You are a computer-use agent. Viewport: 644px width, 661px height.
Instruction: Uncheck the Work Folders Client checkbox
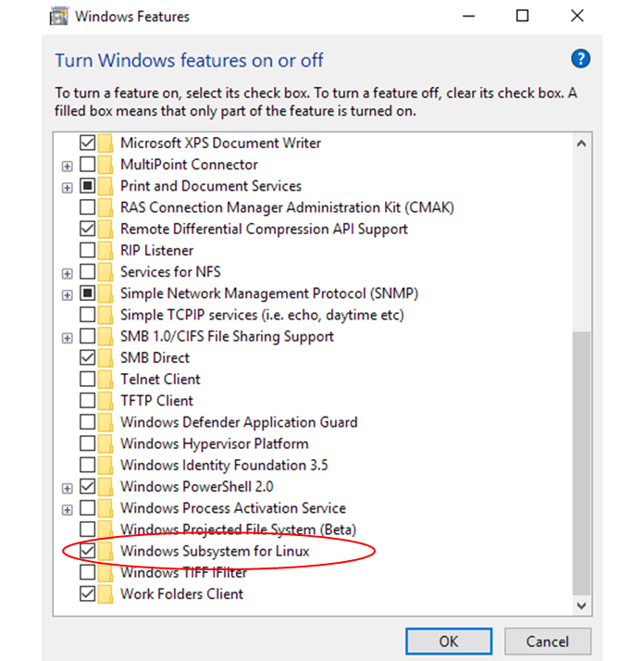pos(87,593)
